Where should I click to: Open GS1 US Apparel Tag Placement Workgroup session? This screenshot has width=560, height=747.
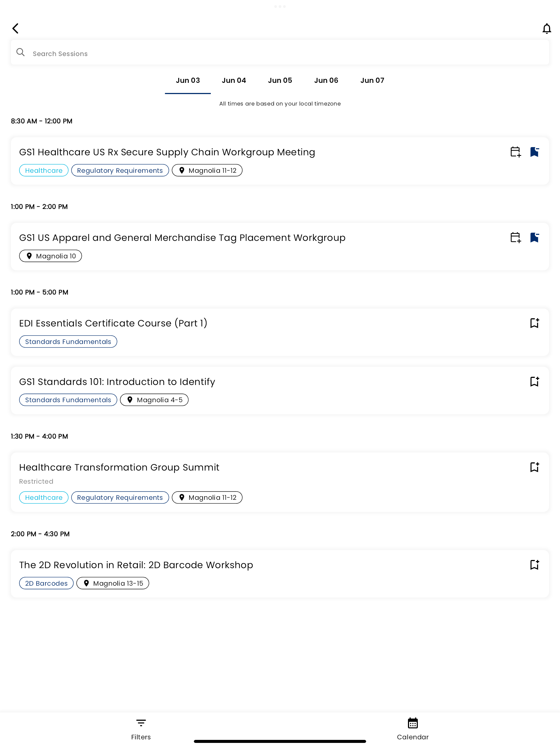pyautogui.click(x=280, y=247)
